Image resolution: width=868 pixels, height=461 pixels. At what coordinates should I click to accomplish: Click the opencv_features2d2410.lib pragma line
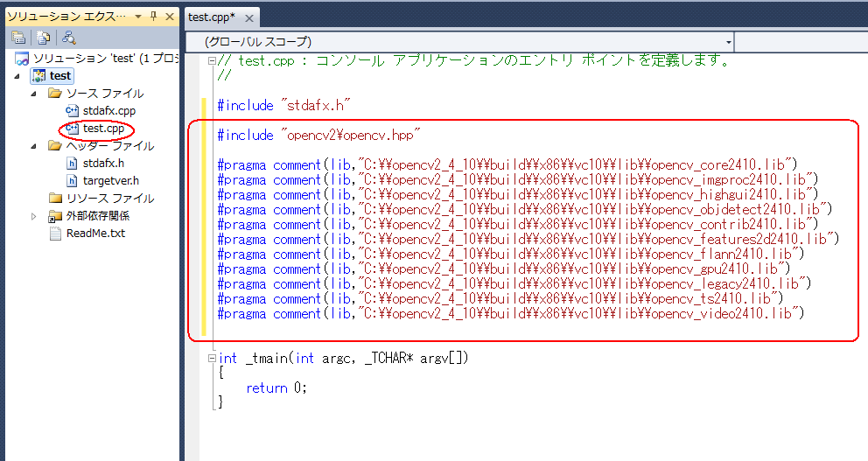coord(528,240)
